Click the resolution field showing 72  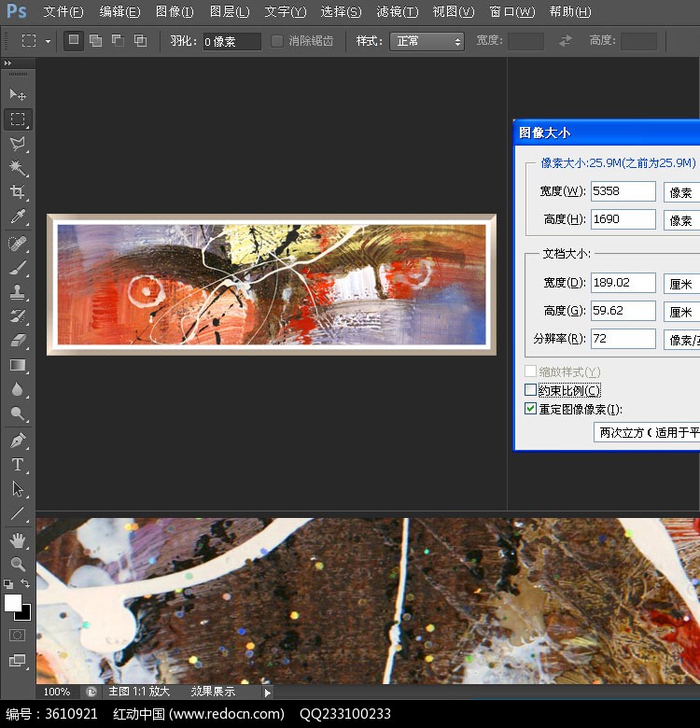[x=623, y=339]
